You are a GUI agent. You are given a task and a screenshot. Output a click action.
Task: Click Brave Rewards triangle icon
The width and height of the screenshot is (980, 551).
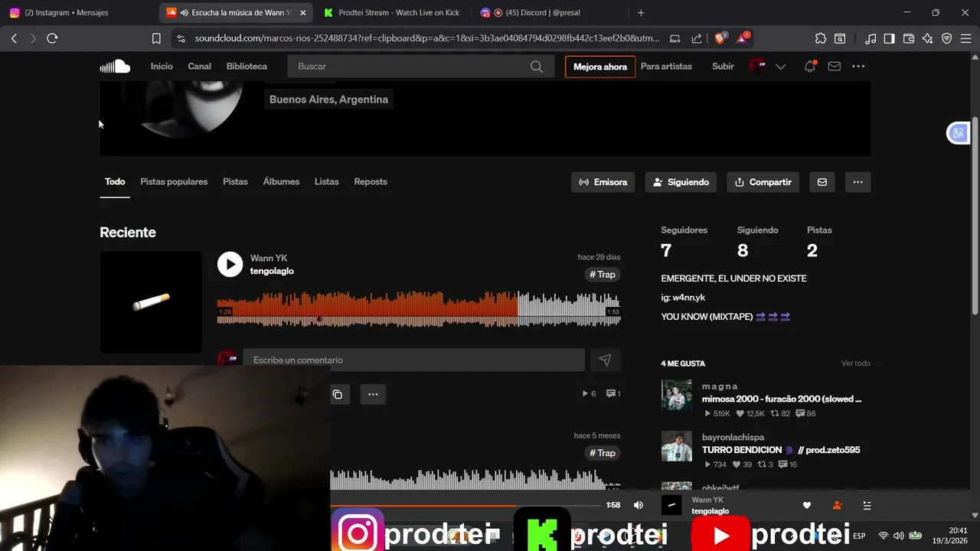743,38
